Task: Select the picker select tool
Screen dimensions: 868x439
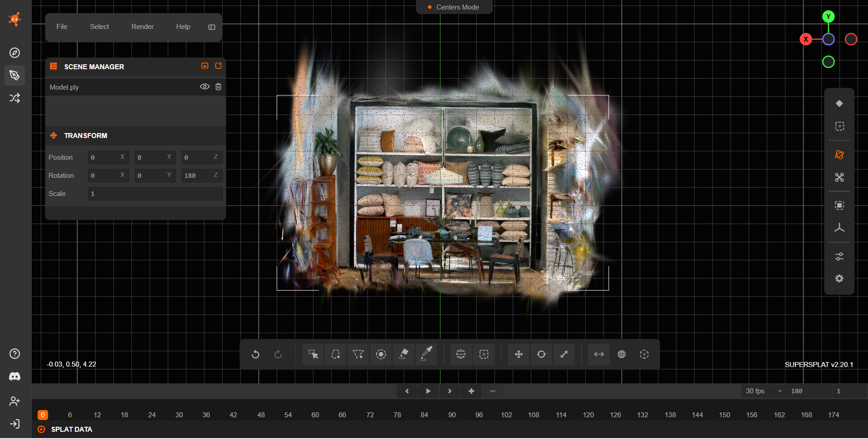Action: pos(313,354)
